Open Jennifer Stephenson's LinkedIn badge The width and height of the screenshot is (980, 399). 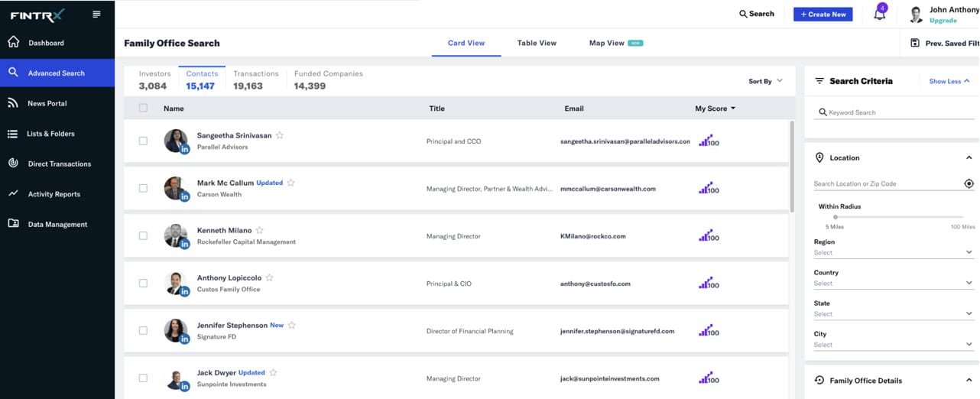click(184, 339)
